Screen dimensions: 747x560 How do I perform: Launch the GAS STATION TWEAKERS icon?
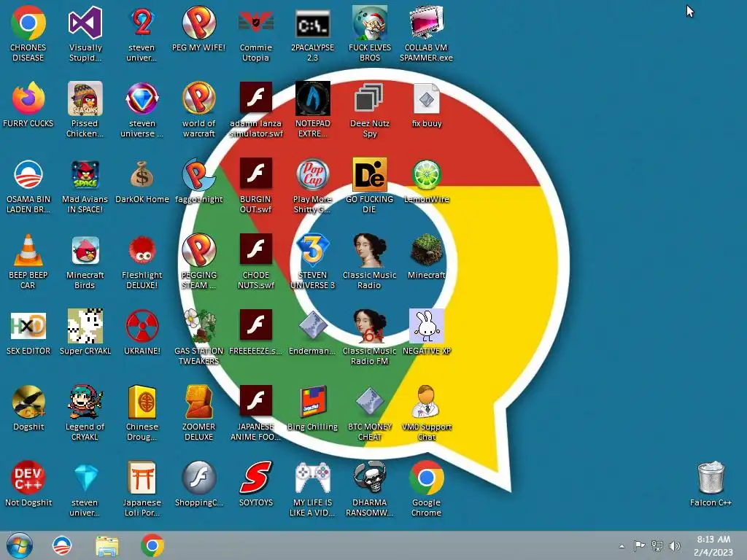point(198,326)
